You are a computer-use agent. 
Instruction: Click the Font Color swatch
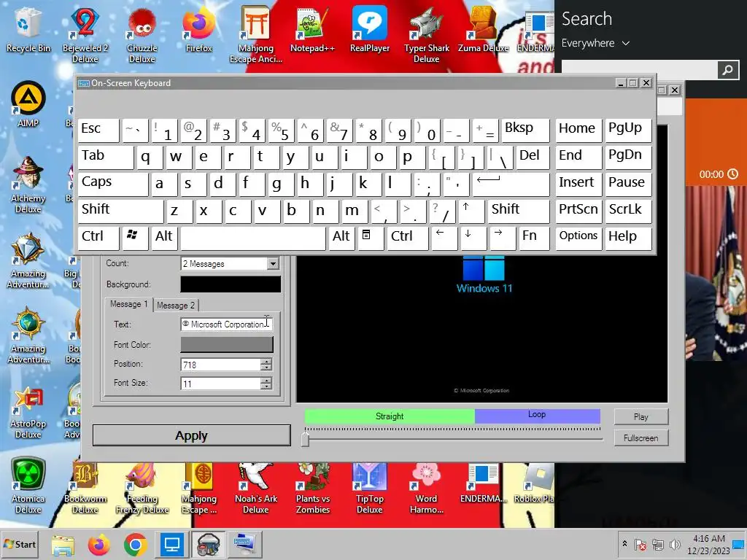pyautogui.click(x=227, y=344)
